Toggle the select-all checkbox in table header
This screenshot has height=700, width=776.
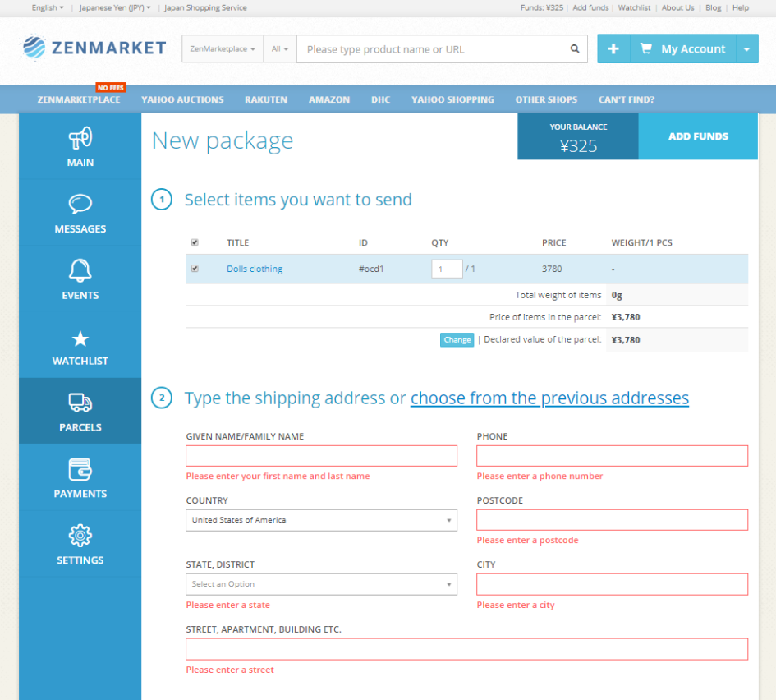[x=195, y=242]
